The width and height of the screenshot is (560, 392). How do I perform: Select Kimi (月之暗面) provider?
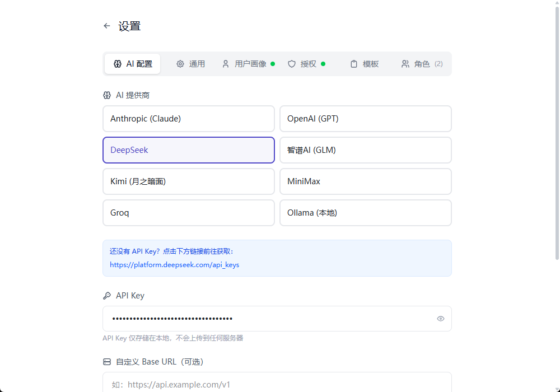[x=189, y=181]
